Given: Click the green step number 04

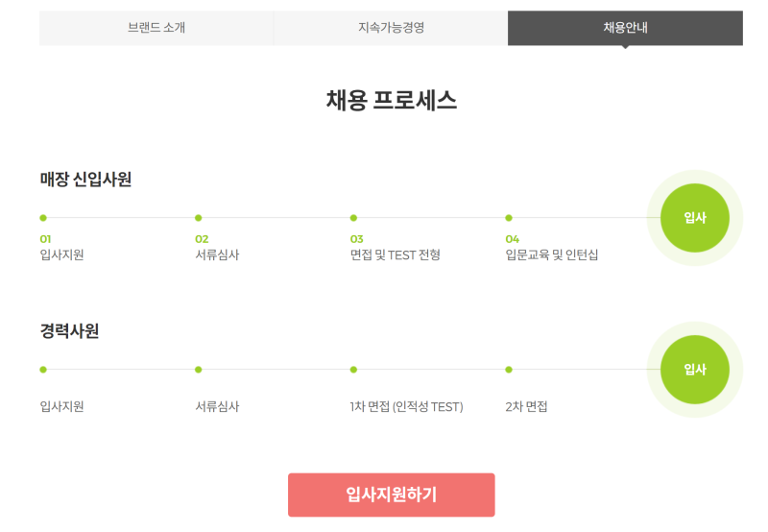Looking at the screenshot, I should click(x=512, y=239).
